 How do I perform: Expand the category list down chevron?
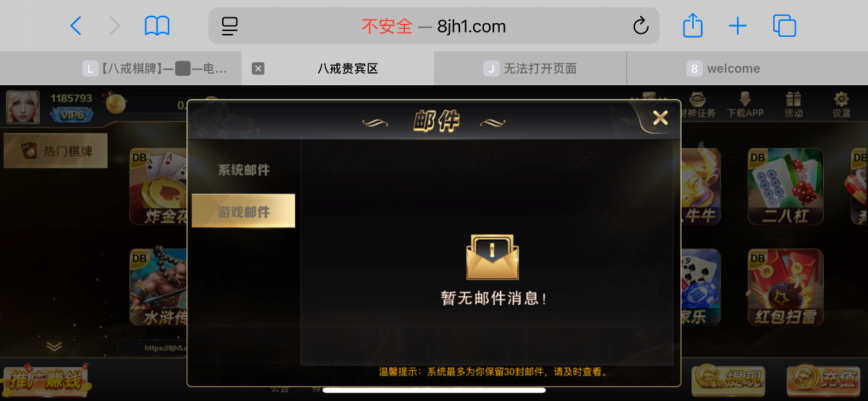pyautogui.click(x=54, y=346)
